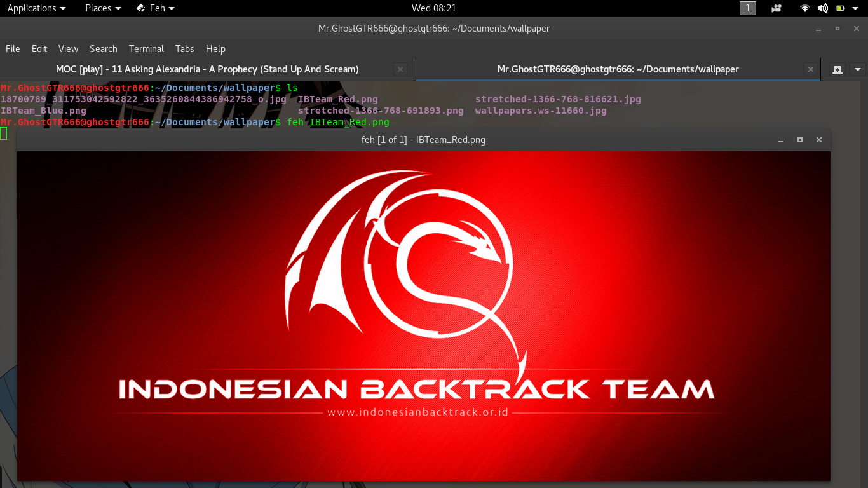This screenshot has height=488, width=868.
Task: Maximize the terminal window
Action: pyautogui.click(x=837, y=29)
